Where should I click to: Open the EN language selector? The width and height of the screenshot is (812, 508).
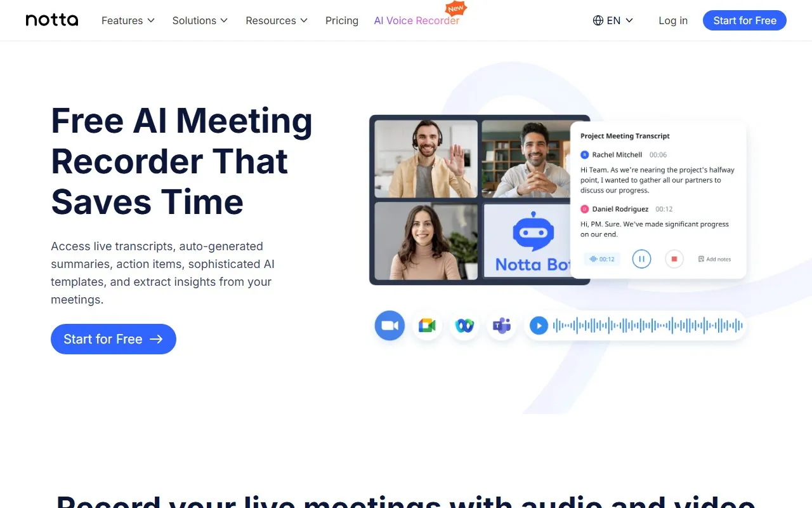point(613,20)
